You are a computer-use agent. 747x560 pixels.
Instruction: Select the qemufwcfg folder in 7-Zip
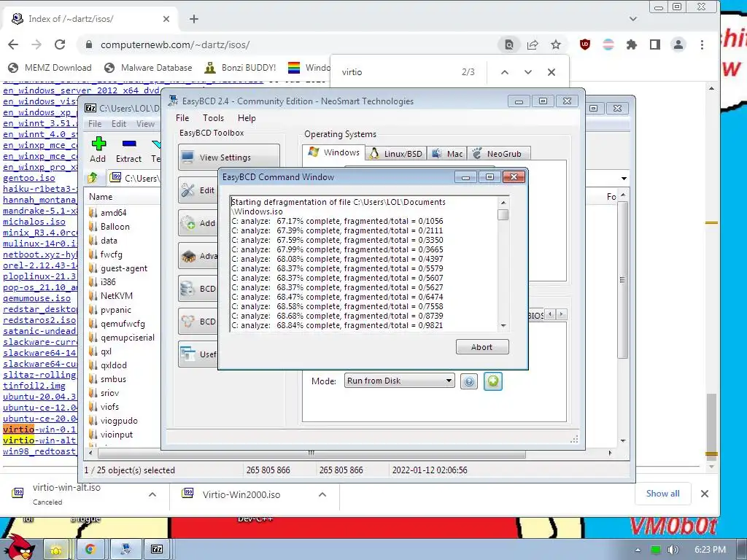pos(123,324)
